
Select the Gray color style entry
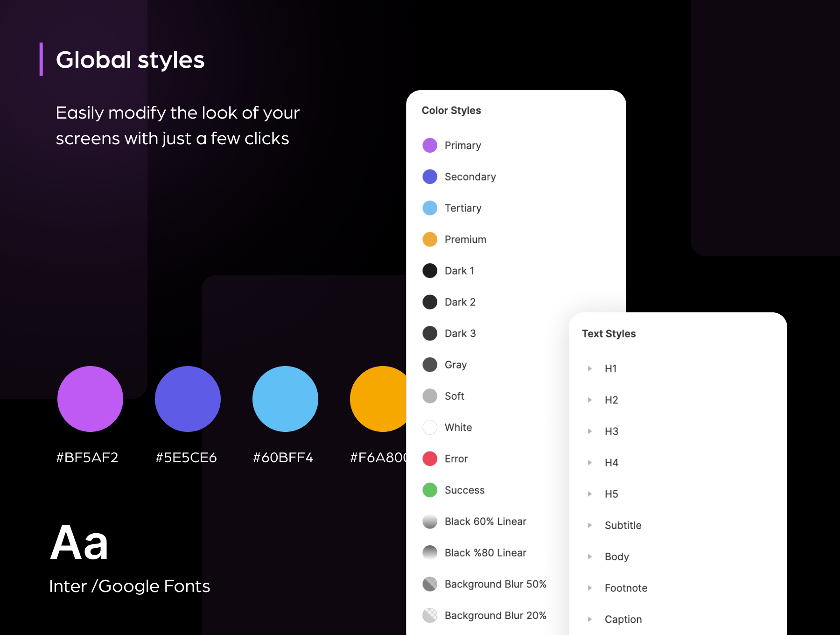[455, 365]
